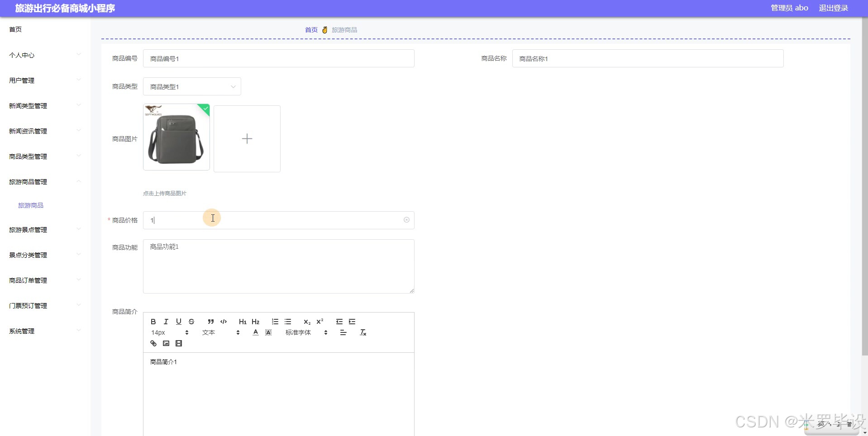Apply superscript formatting

[x=320, y=322]
